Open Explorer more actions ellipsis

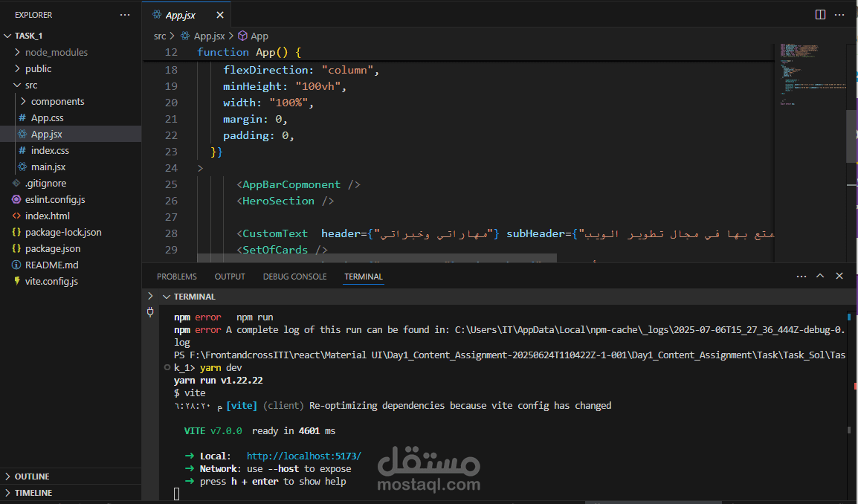(125, 15)
